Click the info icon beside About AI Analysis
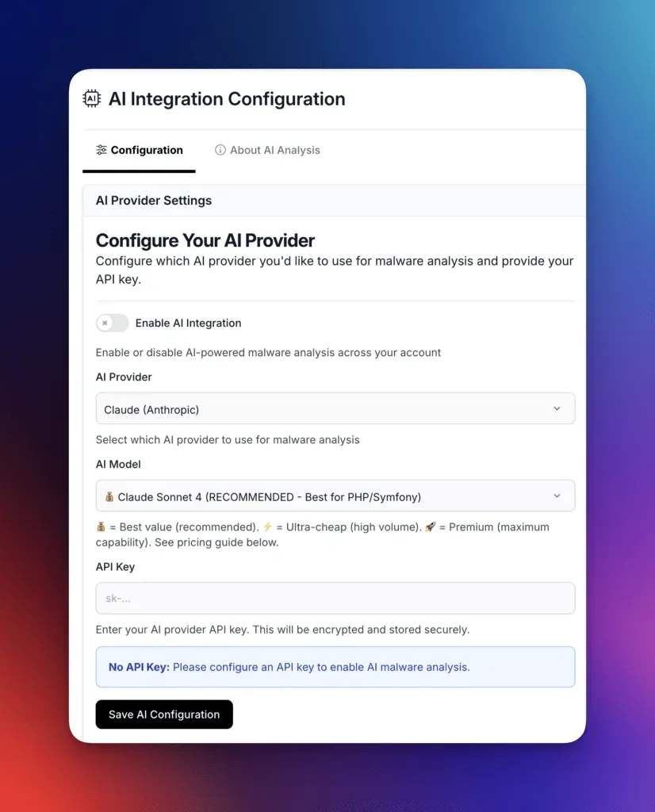 [220, 150]
